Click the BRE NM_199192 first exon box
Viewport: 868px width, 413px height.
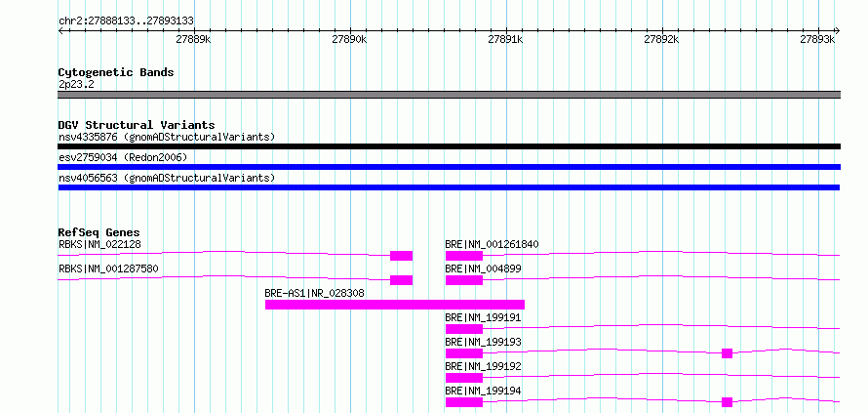click(464, 378)
